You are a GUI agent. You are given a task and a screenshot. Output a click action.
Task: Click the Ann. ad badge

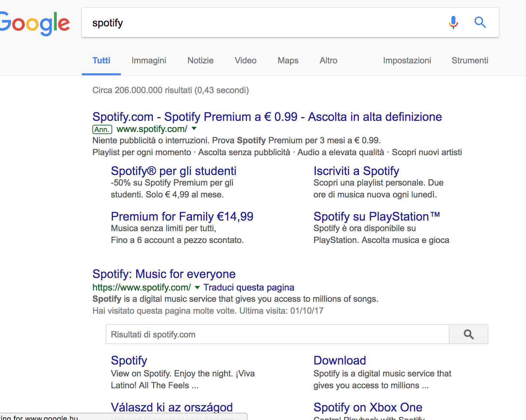point(102,129)
